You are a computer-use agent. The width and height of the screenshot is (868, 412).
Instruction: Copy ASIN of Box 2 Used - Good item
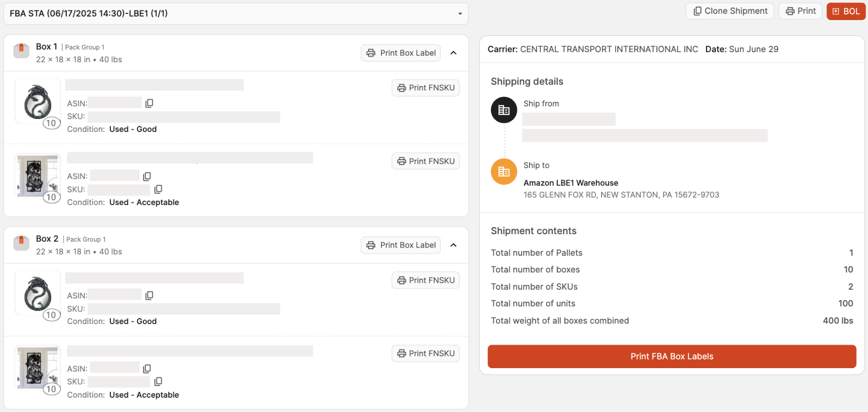[x=149, y=295]
